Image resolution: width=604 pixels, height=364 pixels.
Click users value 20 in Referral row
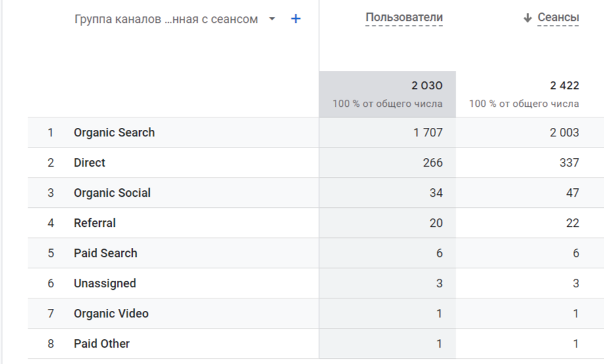[x=436, y=223]
